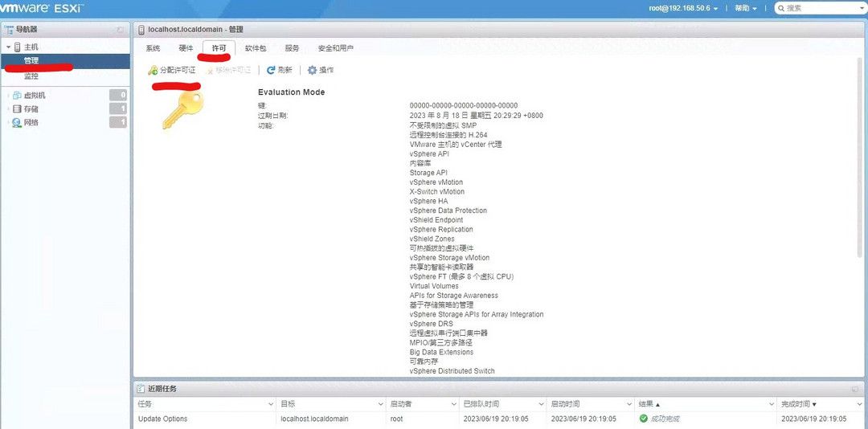868x429 pixels.
Task: Click the Host icon (主机) in navigator
Action: click(x=17, y=47)
